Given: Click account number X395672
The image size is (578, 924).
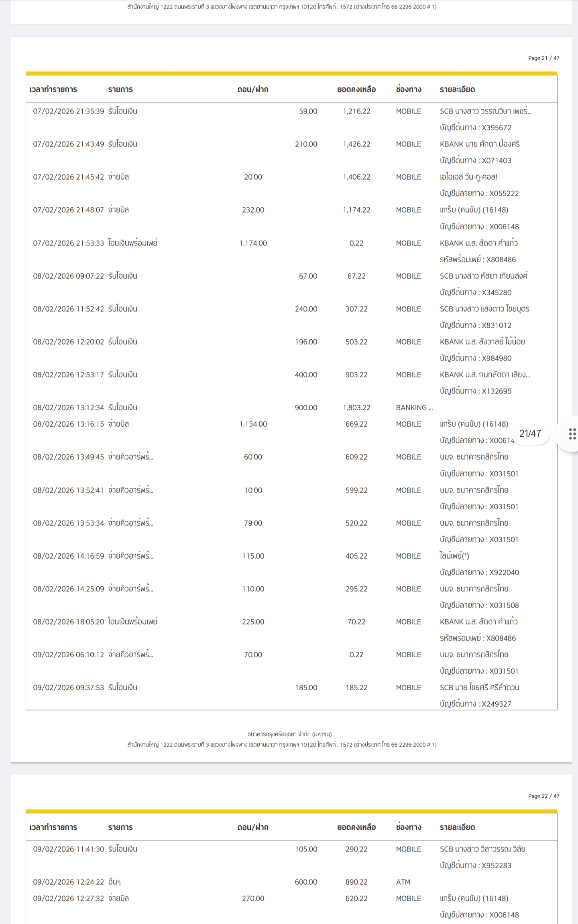Looking at the screenshot, I should point(497,128).
